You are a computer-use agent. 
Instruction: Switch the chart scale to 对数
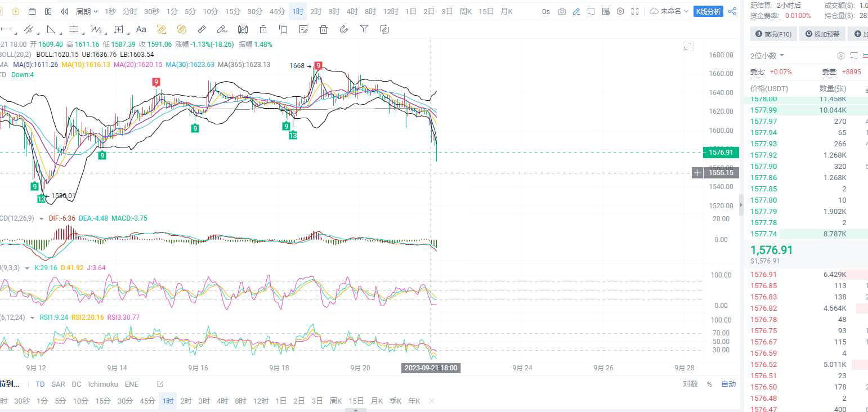pyautogui.click(x=690, y=384)
